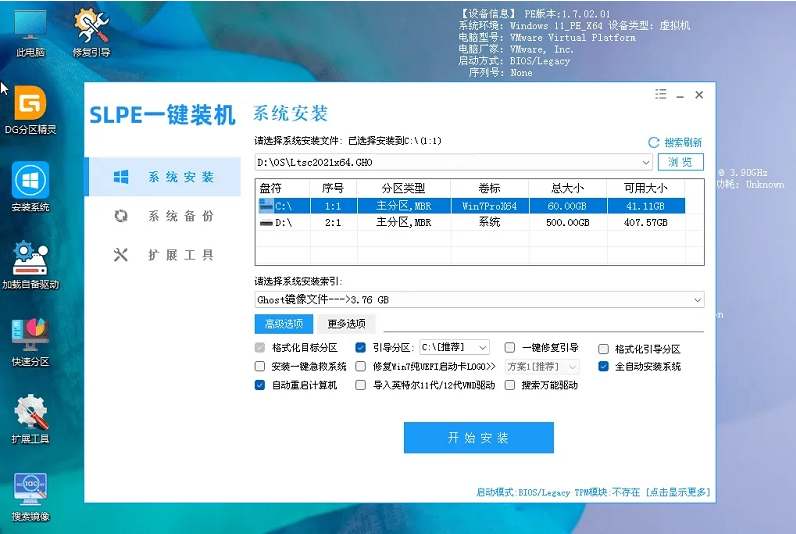
Task: Open the 加载自备驱动 desktop icon
Action: click(x=30, y=265)
